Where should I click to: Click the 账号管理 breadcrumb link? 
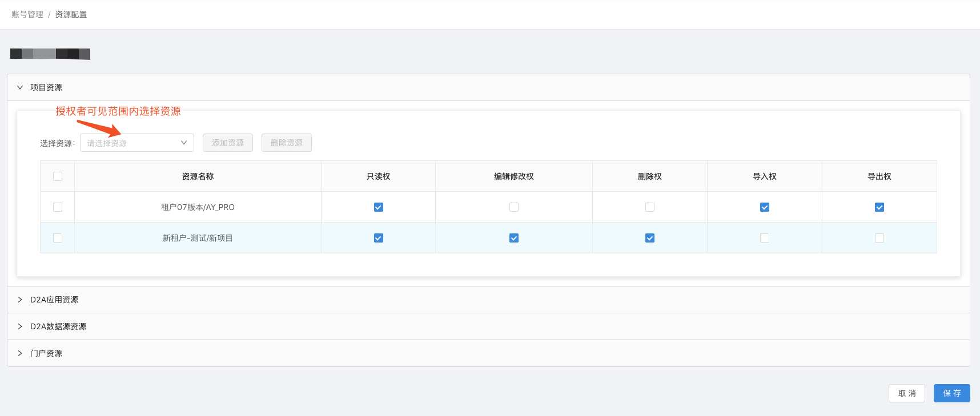[x=27, y=14]
